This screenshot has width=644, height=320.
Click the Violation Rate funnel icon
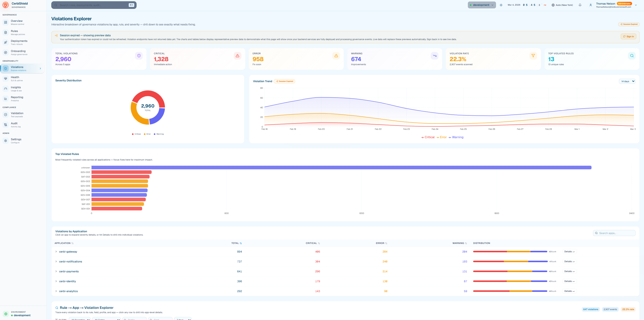coord(533,56)
